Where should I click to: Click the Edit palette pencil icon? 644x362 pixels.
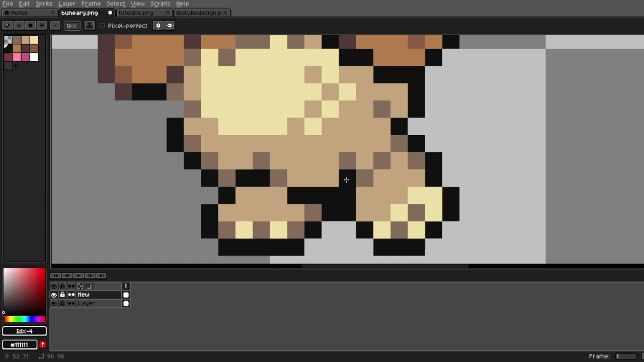pos(8,26)
